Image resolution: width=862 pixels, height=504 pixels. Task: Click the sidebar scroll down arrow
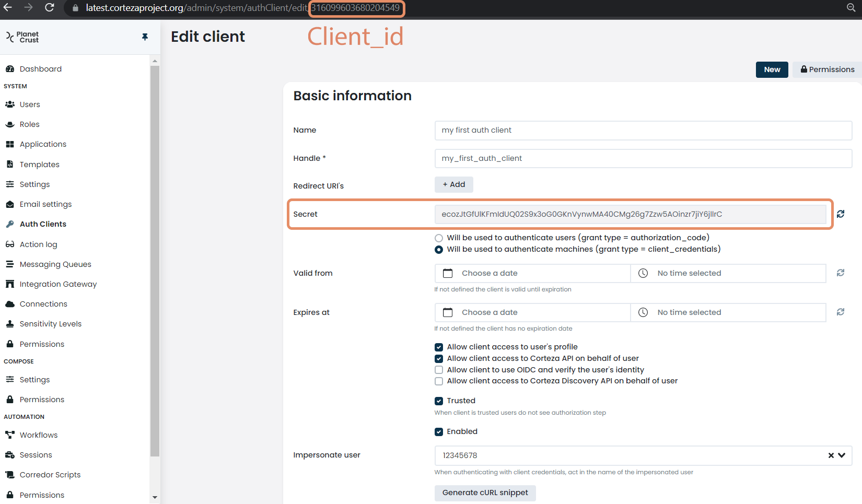click(155, 497)
